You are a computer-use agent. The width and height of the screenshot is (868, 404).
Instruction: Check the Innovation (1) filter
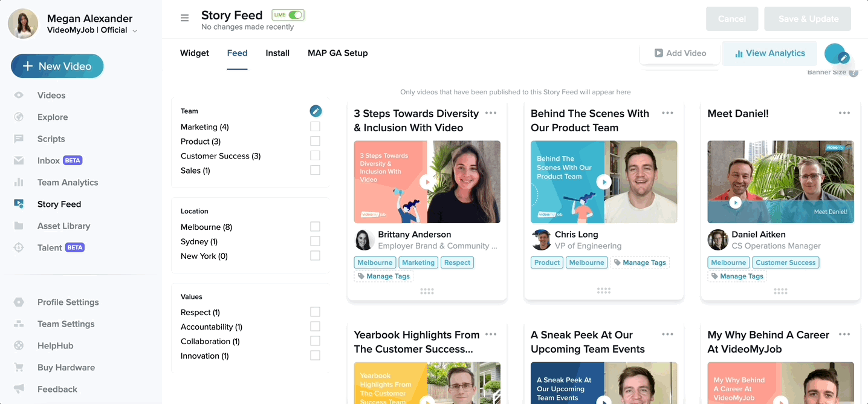(315, 355)
